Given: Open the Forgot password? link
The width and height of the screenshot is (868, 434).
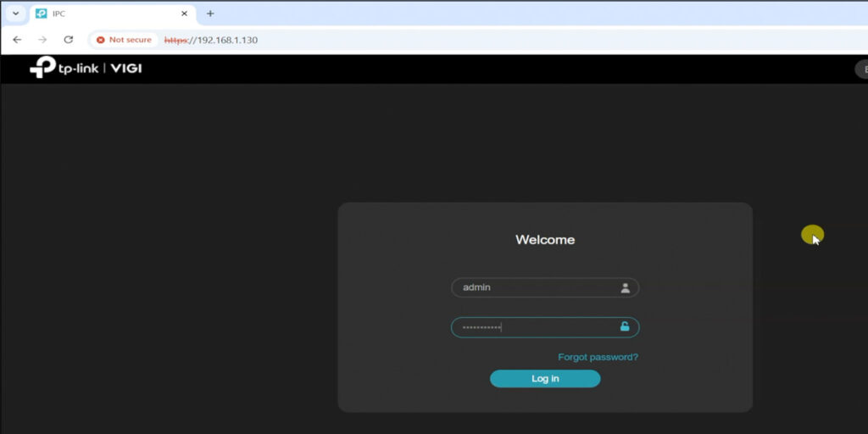Looking at the screenshot, I should (598, 357).
